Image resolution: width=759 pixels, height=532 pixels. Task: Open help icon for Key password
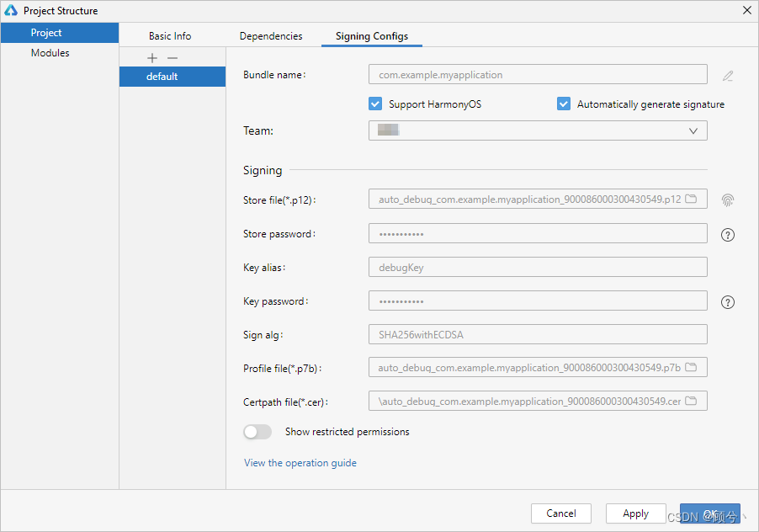coord(728,302)
